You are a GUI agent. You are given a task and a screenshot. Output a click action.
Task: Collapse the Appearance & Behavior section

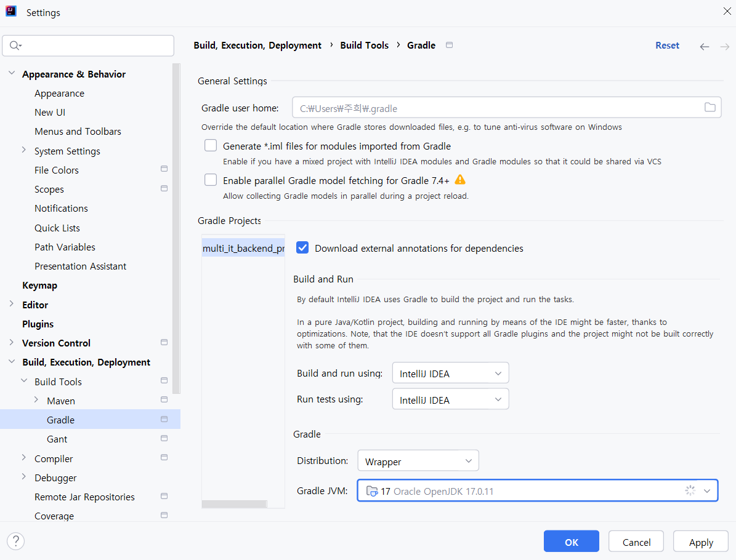point(12,73)
